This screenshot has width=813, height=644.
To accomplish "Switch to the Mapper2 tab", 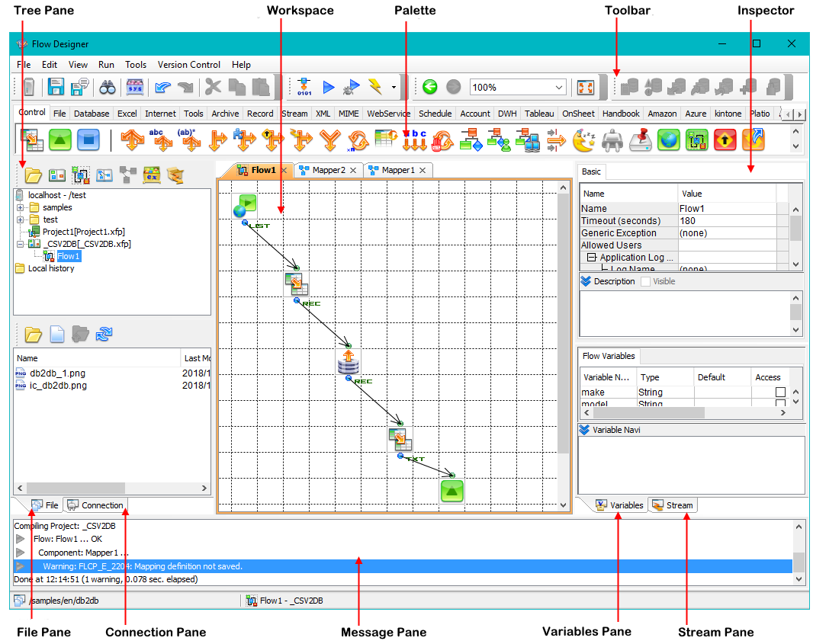I will pyautogui.click(x=327, y=170).
